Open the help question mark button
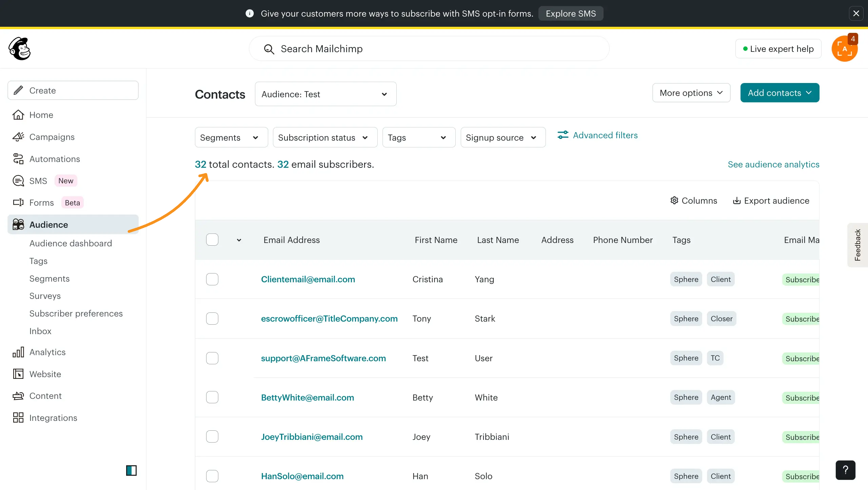 click(845, 470)
